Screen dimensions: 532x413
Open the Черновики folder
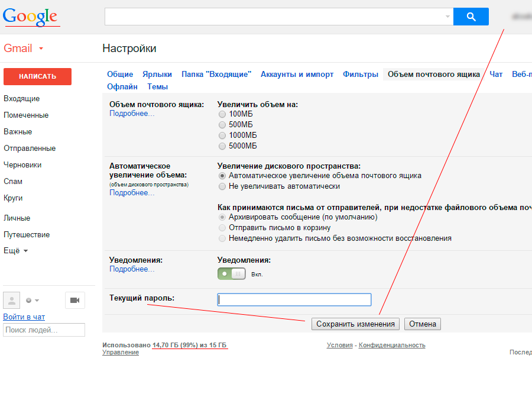[x=22, y=165]
